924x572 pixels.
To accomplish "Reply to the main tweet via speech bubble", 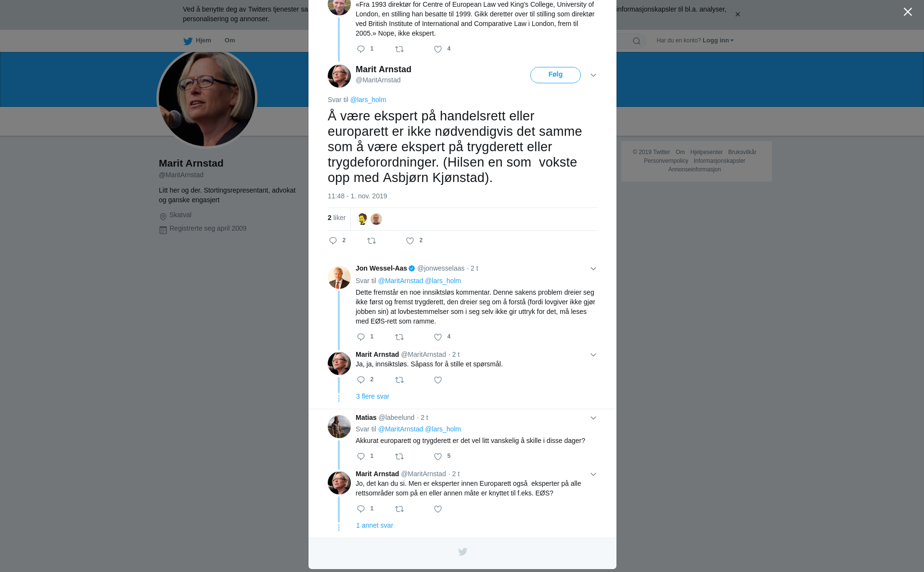I will point(333,241).
